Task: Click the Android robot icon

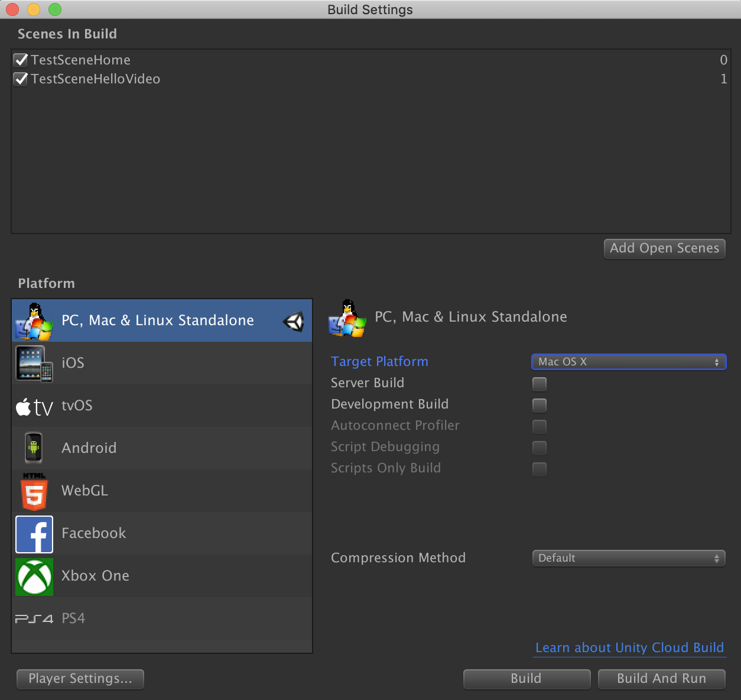Action: click(x=34, y=448)
